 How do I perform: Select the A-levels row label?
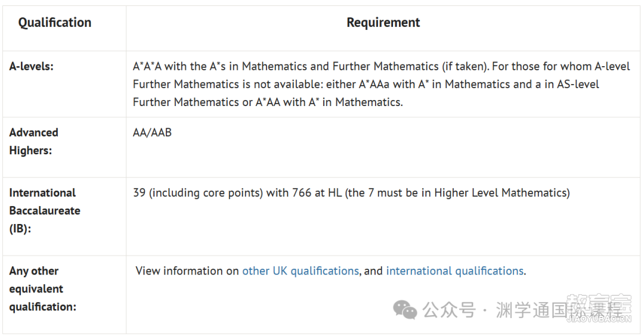31,67
